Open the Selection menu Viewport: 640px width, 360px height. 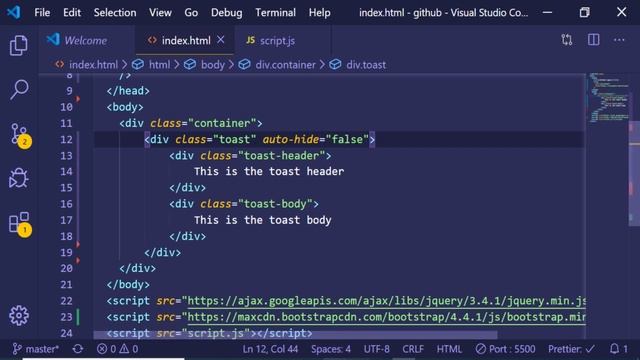115,13
